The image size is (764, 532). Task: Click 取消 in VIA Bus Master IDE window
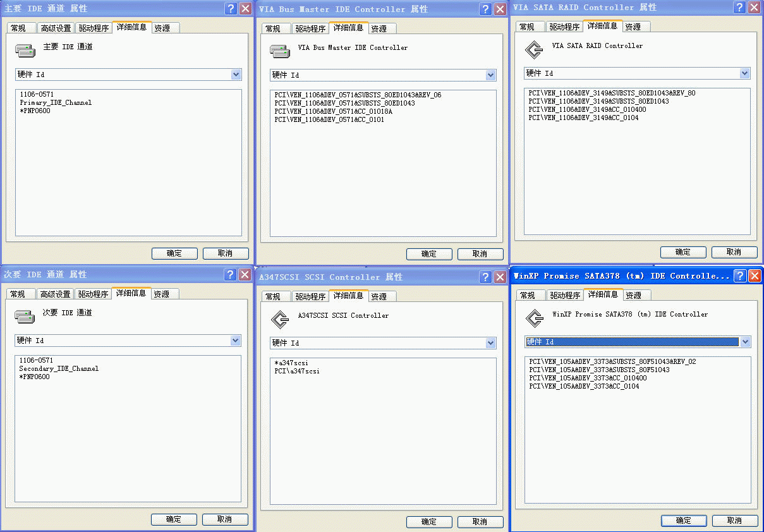(x=480, y=254)
